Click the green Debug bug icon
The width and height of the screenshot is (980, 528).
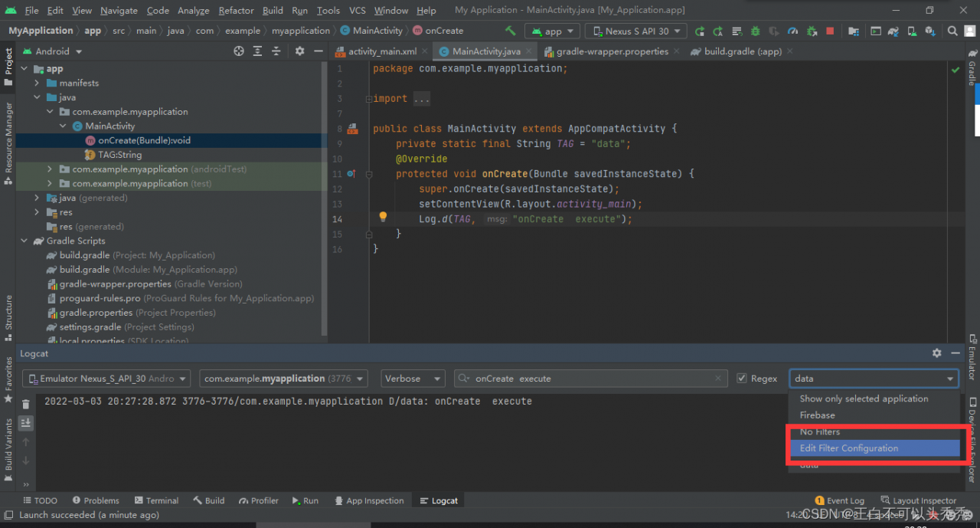[756, 31]
